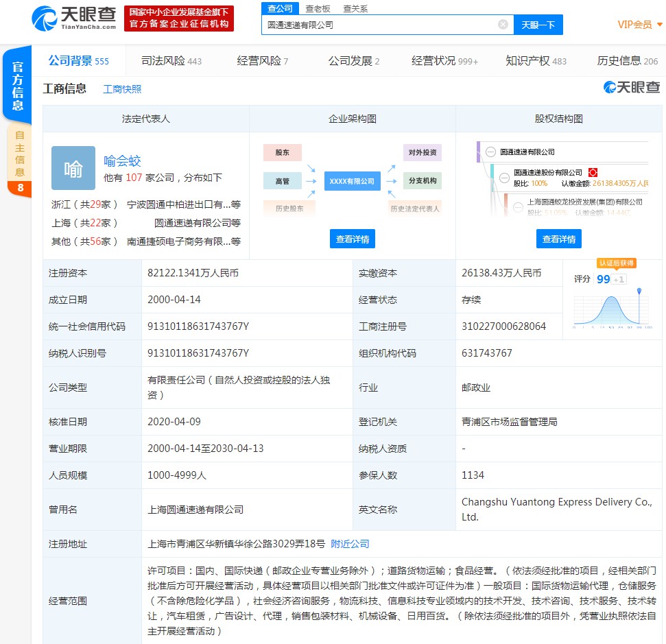This screenshot has height=644, width=666.
Task: Open legal representative 喻会蛟 profile link
Action: point(122,160)
